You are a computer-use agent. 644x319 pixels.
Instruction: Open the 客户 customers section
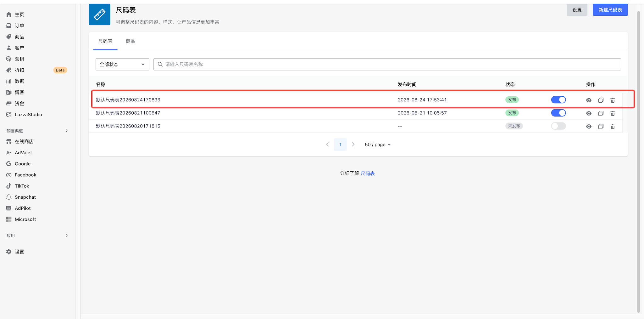pos(19,48)
